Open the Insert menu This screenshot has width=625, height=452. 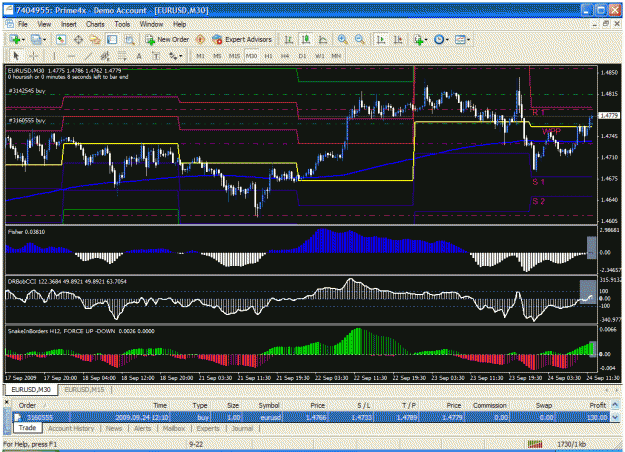click(x=69, y=24)
